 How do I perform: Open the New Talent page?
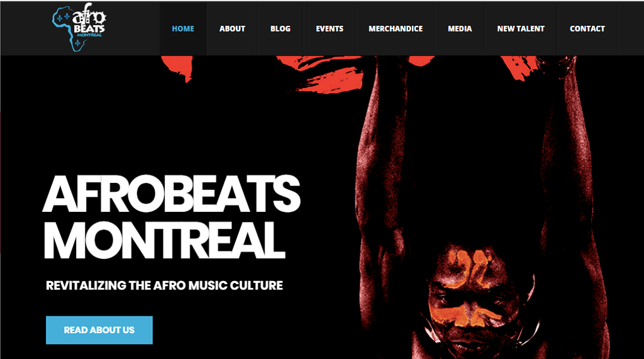[x=521, y=29]
